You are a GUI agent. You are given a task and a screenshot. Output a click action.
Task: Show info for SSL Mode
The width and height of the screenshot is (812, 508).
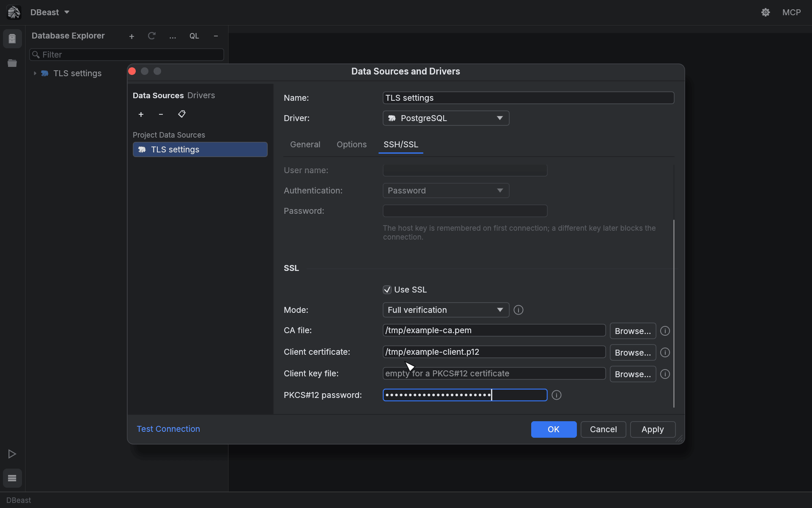click(518, 310)
